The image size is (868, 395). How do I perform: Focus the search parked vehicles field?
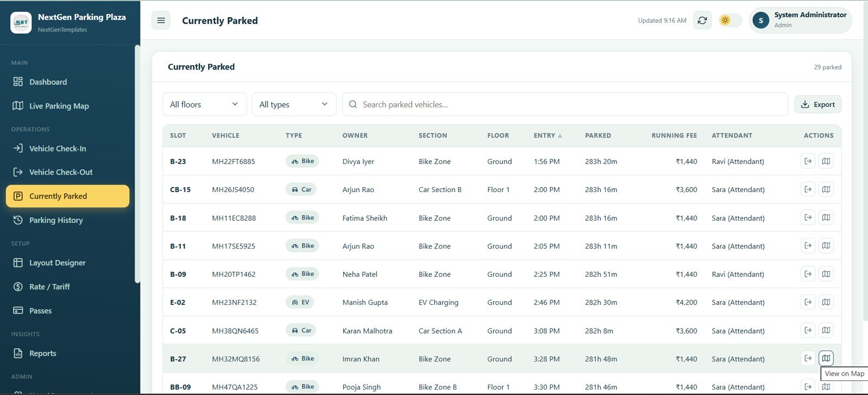pos(565,104)
